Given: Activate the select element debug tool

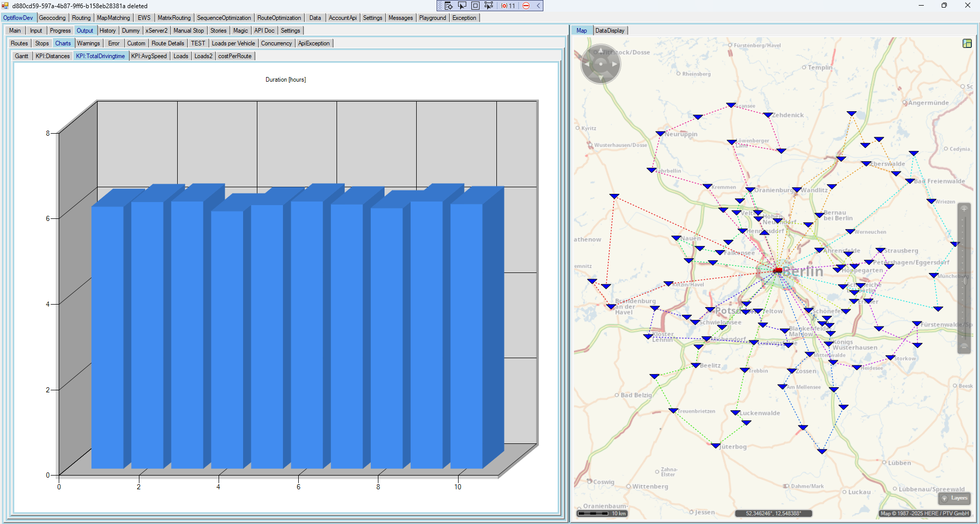Looking at the screenshot, I should tap(462, 6).
